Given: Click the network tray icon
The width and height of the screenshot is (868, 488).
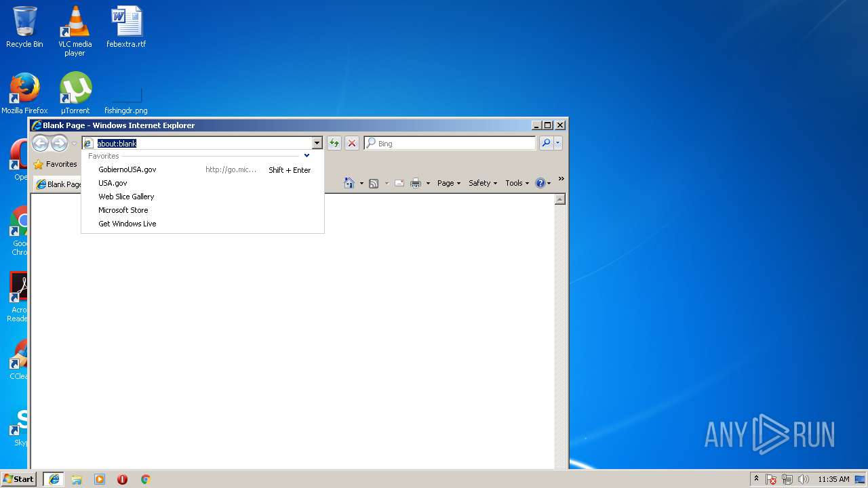Looking at the screenshot, I should pyautogui.click(x=787, y=479).
